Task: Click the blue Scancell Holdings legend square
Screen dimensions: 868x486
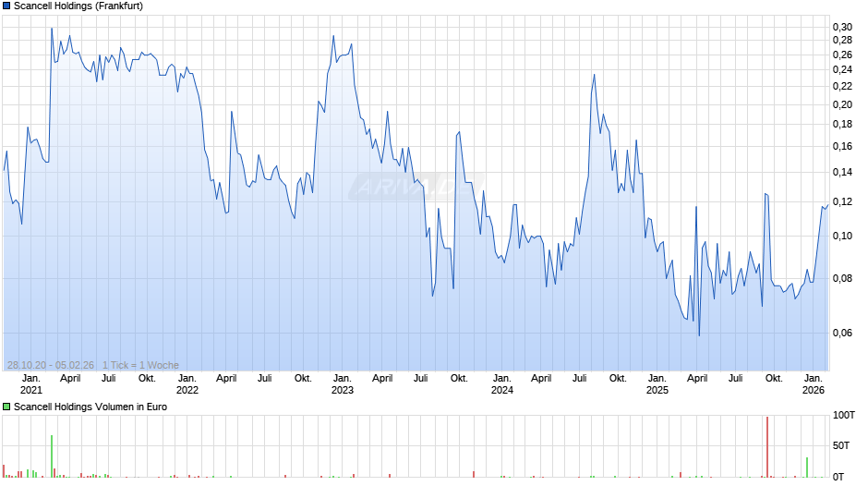Action: 6,6
